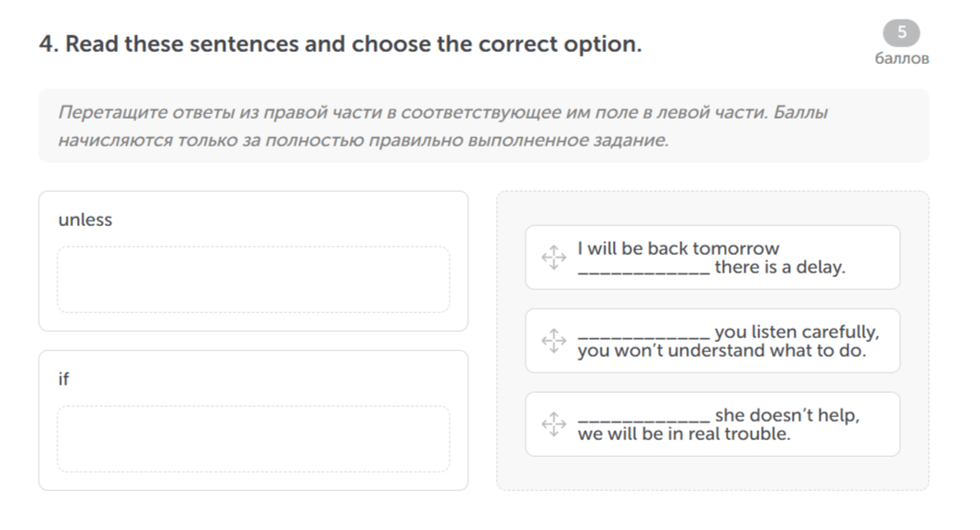Viewport: 980px width, 530px height.
Task: Click drag handle icon next to 'she doesn't help'
Action: click(554, 424)
